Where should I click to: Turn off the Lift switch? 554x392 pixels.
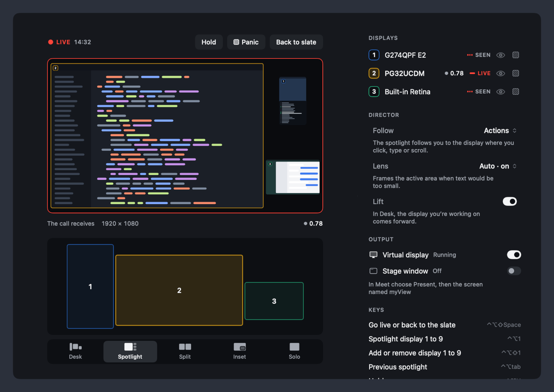click(x=510, y=201)
